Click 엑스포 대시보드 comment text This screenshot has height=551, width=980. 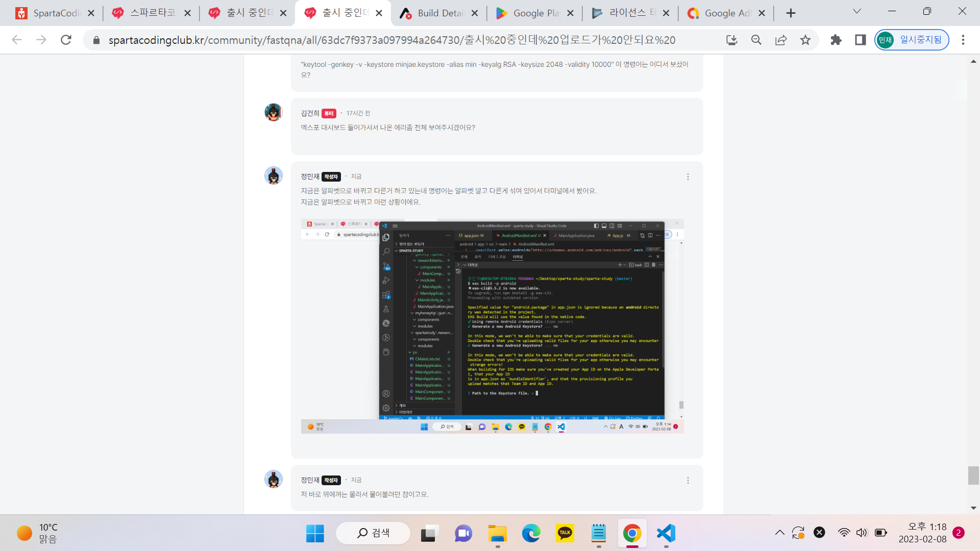[387, 128]
